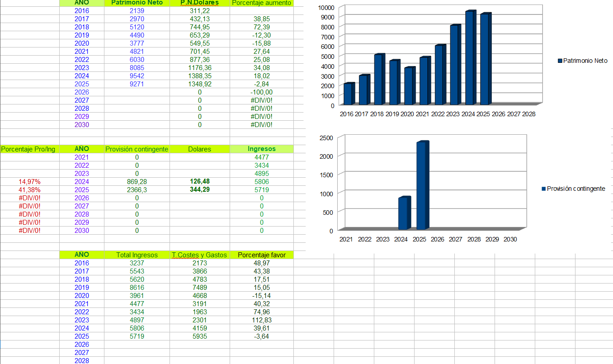Click the first #DIV/0! cell for 2027
The width and height of the screenshot is (613, 364).
pos(261,100)
